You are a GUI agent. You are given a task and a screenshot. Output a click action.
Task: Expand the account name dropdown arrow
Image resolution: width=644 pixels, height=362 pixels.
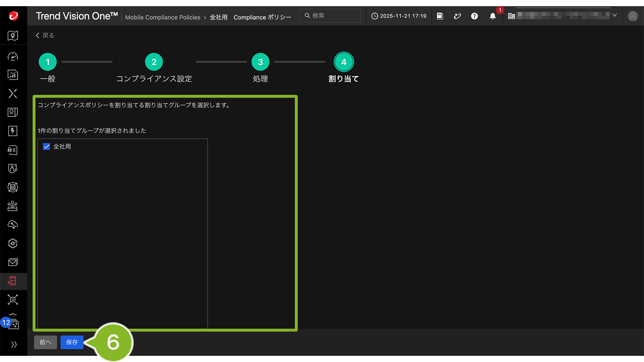[614, 16]
